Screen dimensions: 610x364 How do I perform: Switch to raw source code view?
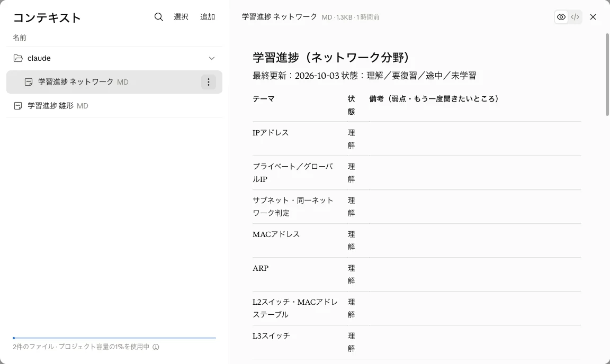point(575,17)
